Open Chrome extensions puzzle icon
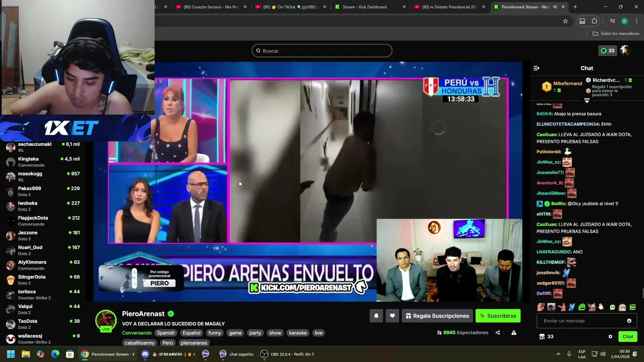The image size is (644, 362). 594,21
